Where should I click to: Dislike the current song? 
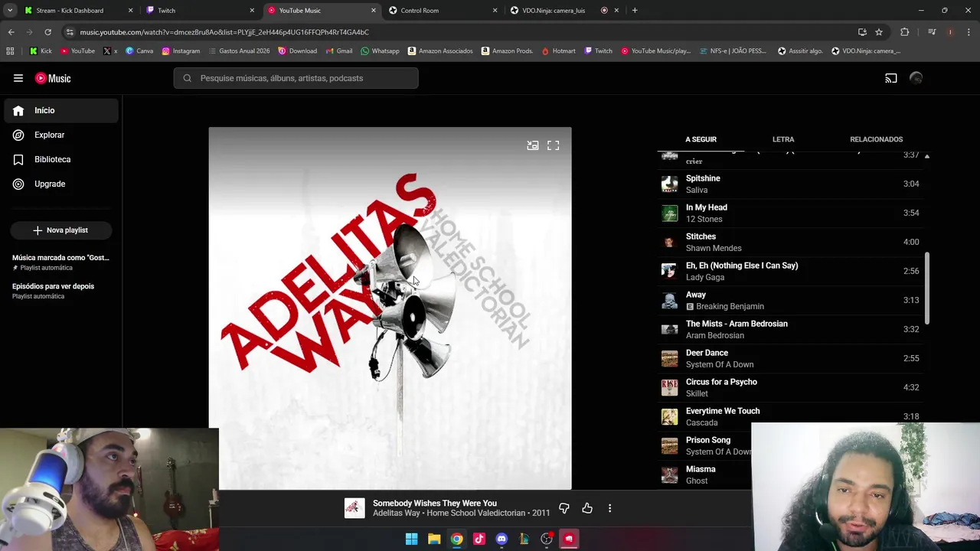[564, 508]
